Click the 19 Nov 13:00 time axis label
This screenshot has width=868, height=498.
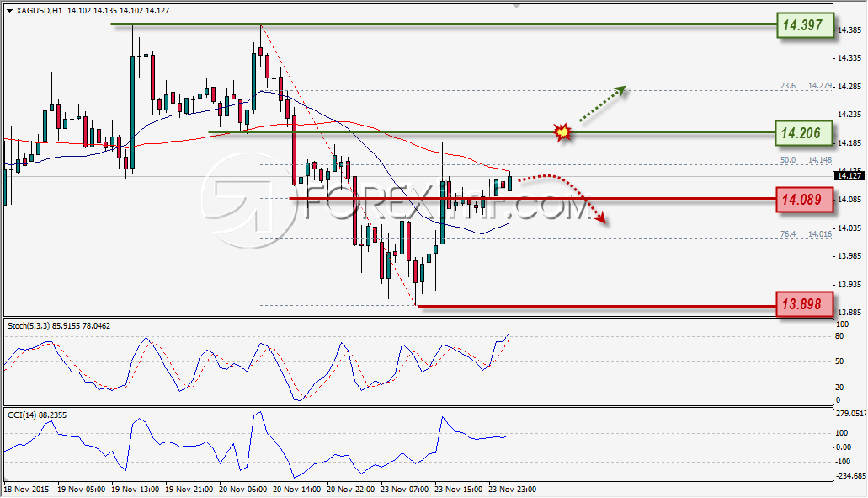(135, 489)
